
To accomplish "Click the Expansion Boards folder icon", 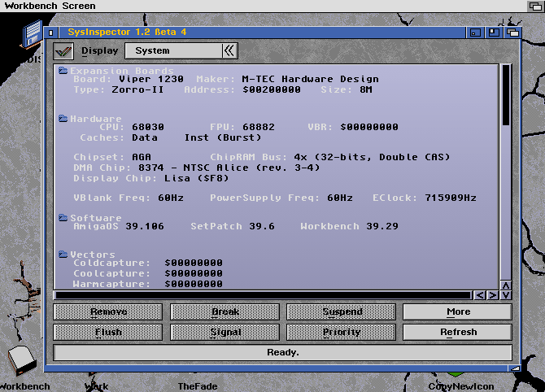I will coord(63,71).
